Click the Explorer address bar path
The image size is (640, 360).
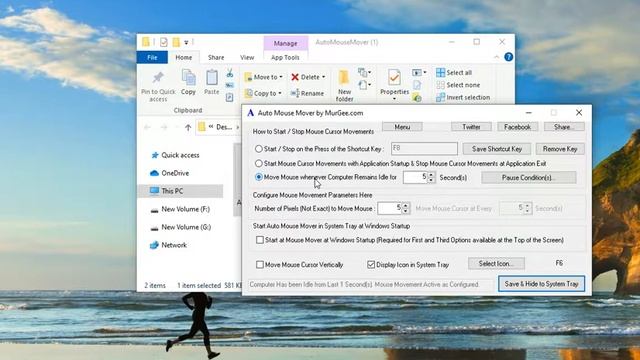[220, 127]
